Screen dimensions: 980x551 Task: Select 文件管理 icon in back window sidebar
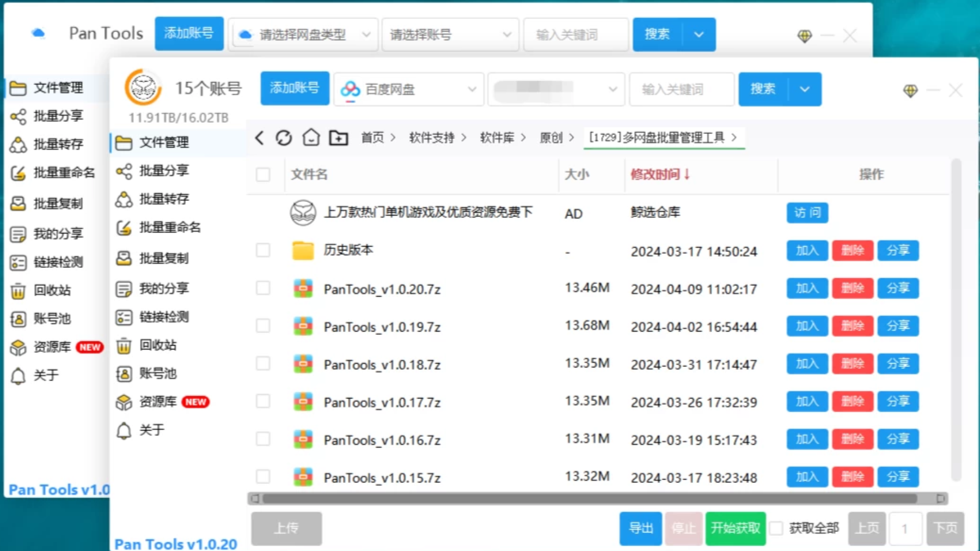[18, 88]
